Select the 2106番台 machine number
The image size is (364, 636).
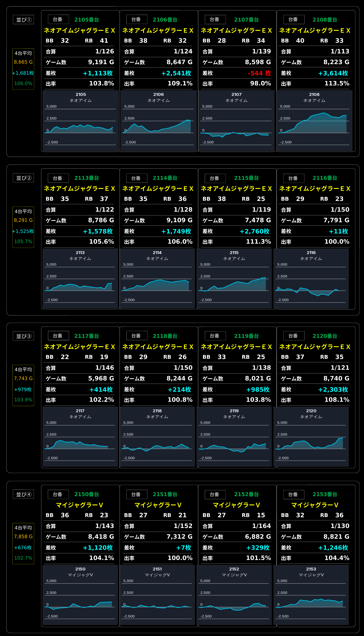[165, 20]
